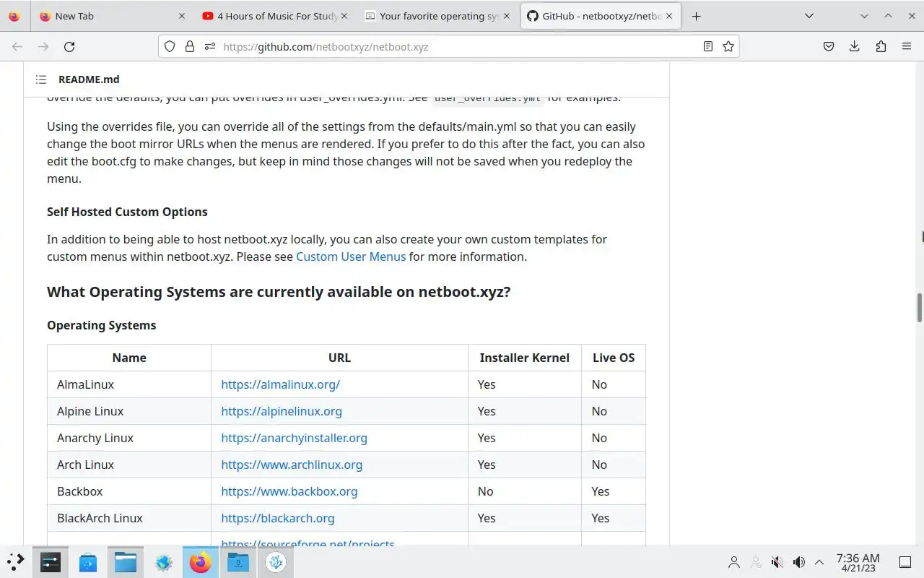Close the GitHub netbootxyz tab
Viewport: 924px width, 578px height.
pos(668,16)
